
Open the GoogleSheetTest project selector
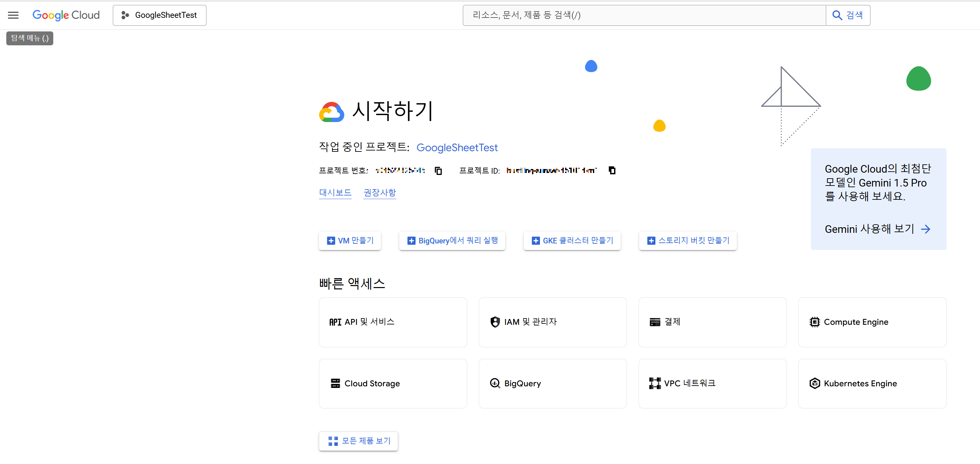click(159, 15)
